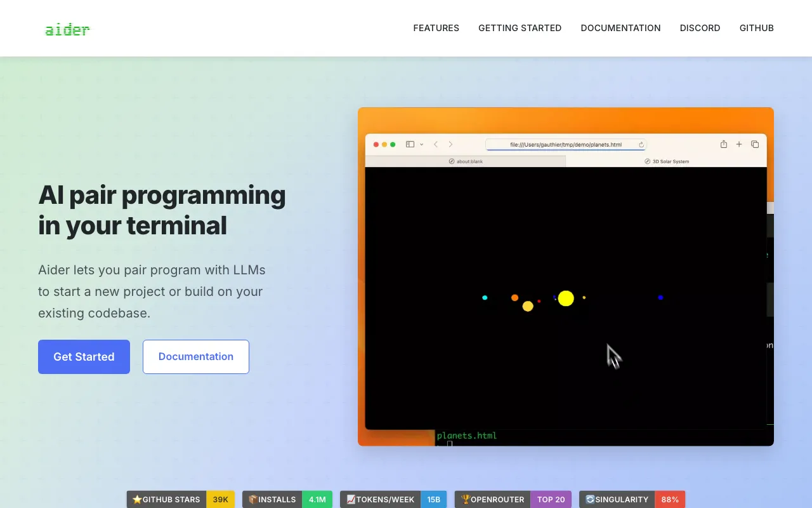Click the yellow sun in the demo
The image size is (812, 508).
point(566,298)
